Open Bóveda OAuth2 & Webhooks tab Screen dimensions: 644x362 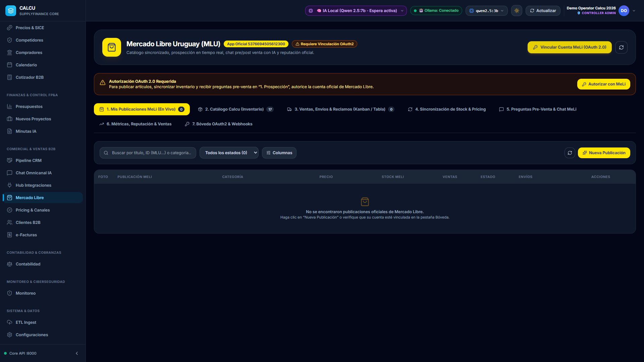click(219, 124)
